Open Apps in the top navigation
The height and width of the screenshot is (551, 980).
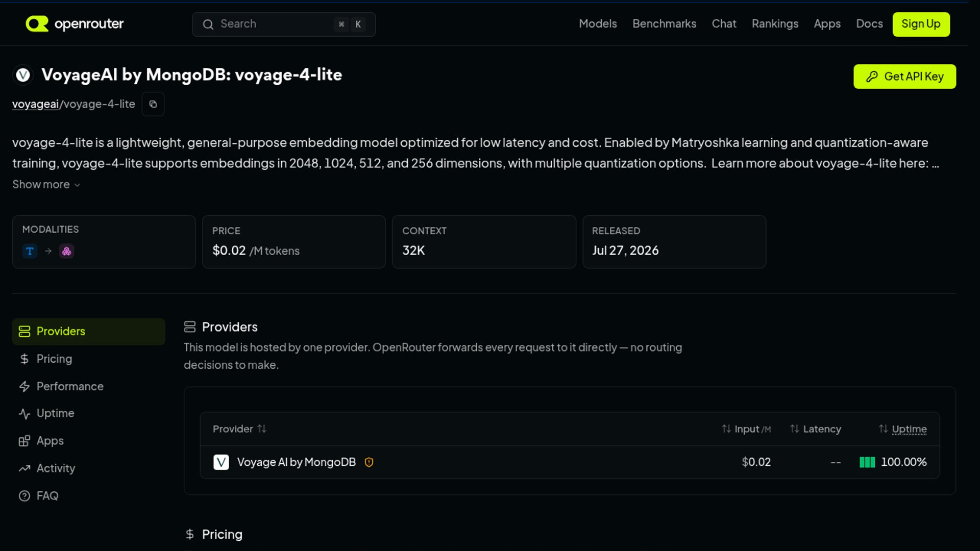pyautogui.click(x=827, y=24)
